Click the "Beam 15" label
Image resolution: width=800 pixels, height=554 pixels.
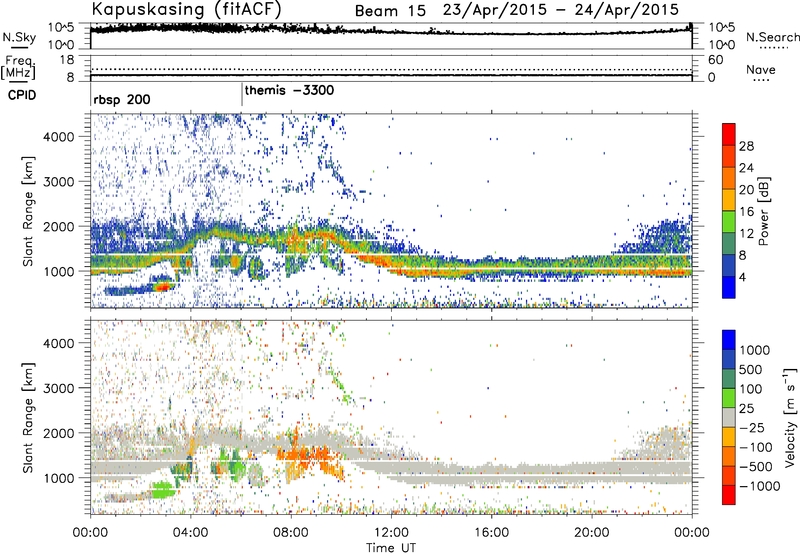390,11
